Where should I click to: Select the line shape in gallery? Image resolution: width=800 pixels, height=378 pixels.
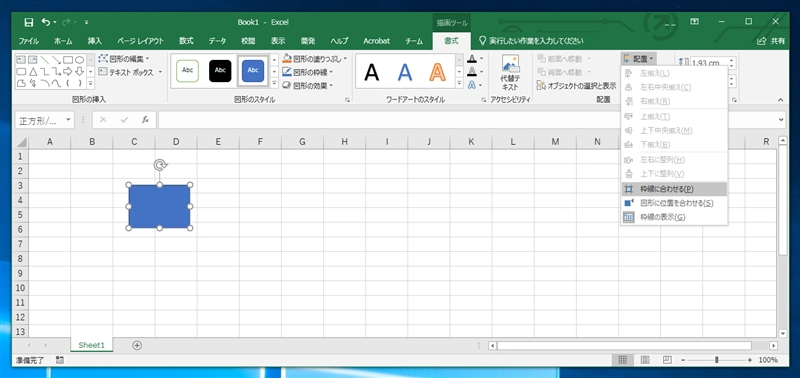[x=44, y=59]
